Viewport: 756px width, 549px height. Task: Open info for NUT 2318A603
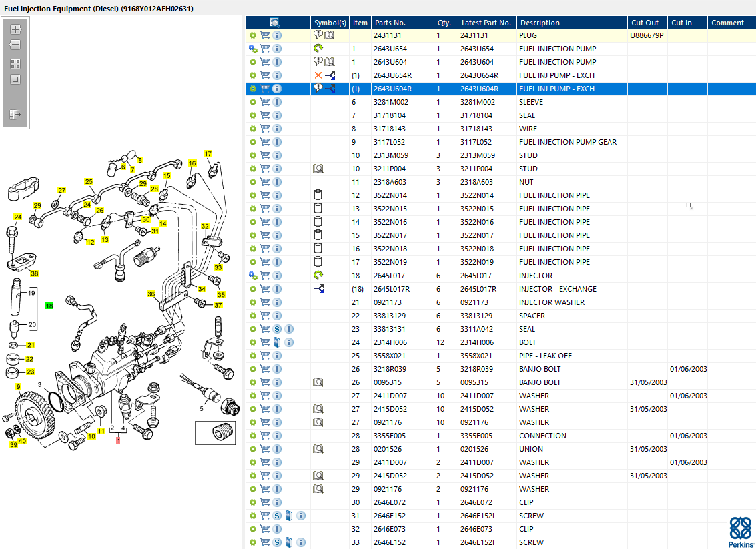pos(277,182)
